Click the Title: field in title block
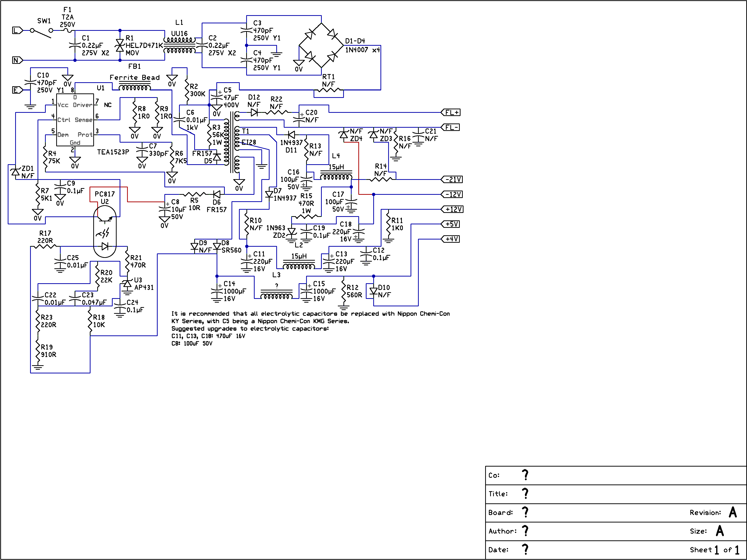This screenshot has height=560, width=747. pyautogui.click(x=616, y=494)
